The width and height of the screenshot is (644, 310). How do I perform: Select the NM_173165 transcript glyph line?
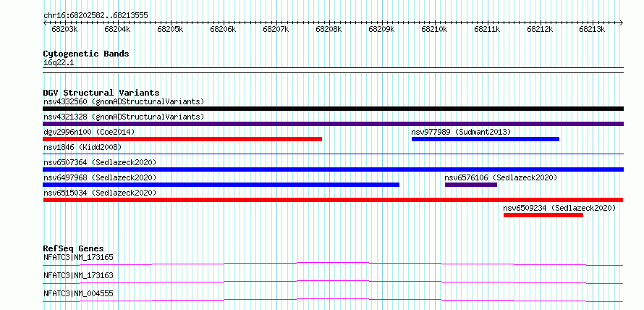point(333,264)
